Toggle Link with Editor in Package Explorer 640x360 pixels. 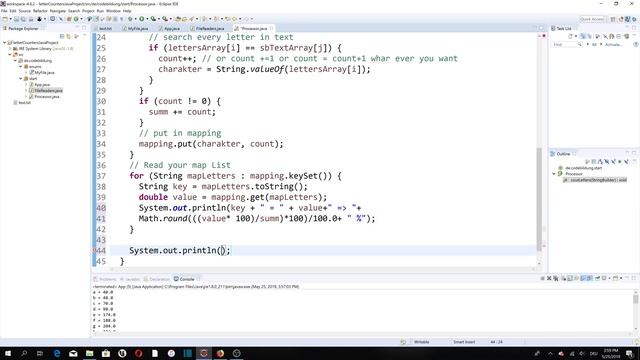pos(68,36)
